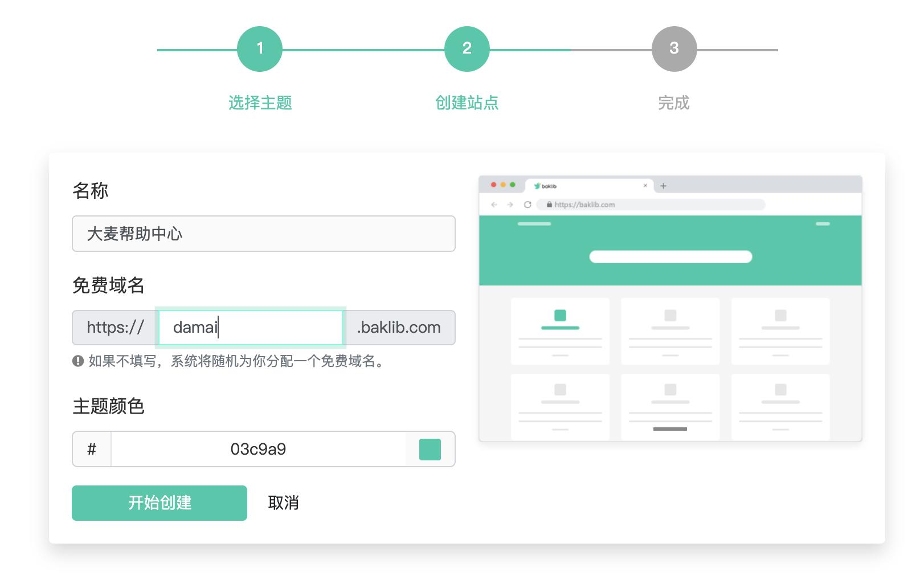Click 取消 to cancel site creation
Screen dimensions: 916x588
284,503
